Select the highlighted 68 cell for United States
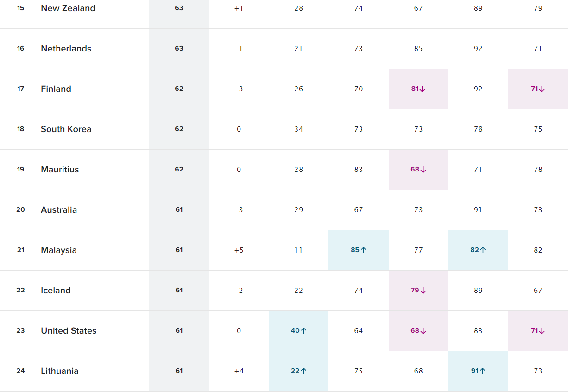 click(418, 331)
